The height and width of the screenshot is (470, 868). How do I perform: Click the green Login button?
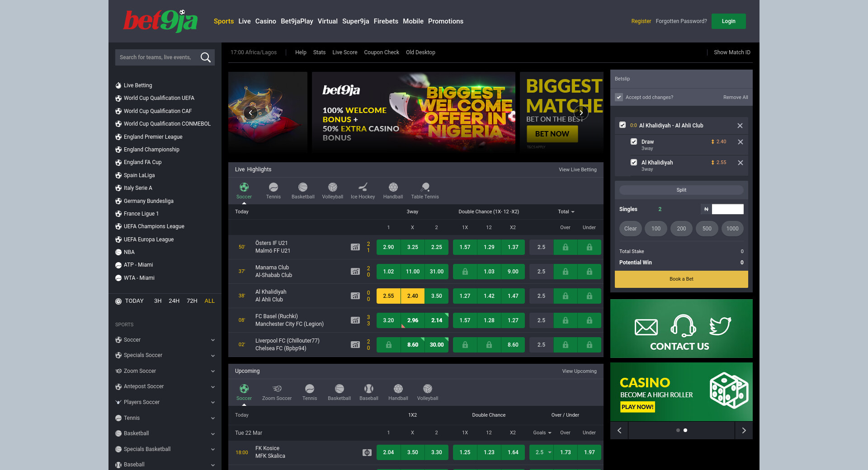[x=728, y=21]
